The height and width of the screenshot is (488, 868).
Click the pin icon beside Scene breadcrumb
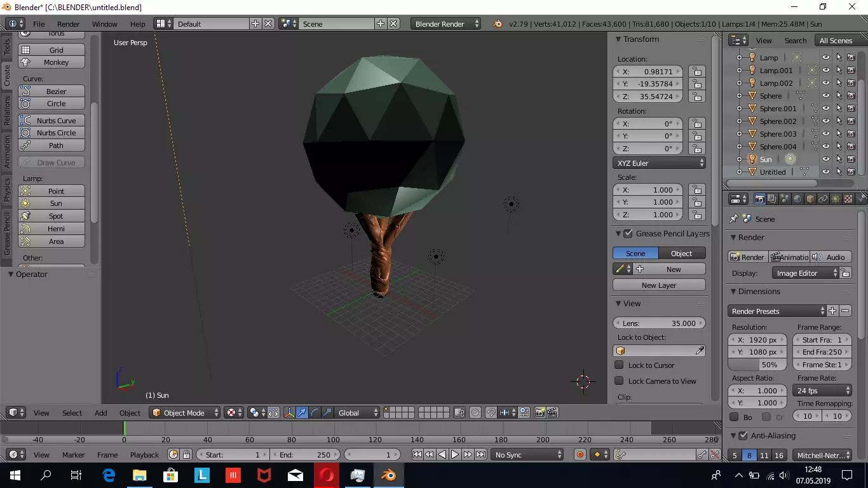pos(734,219)
